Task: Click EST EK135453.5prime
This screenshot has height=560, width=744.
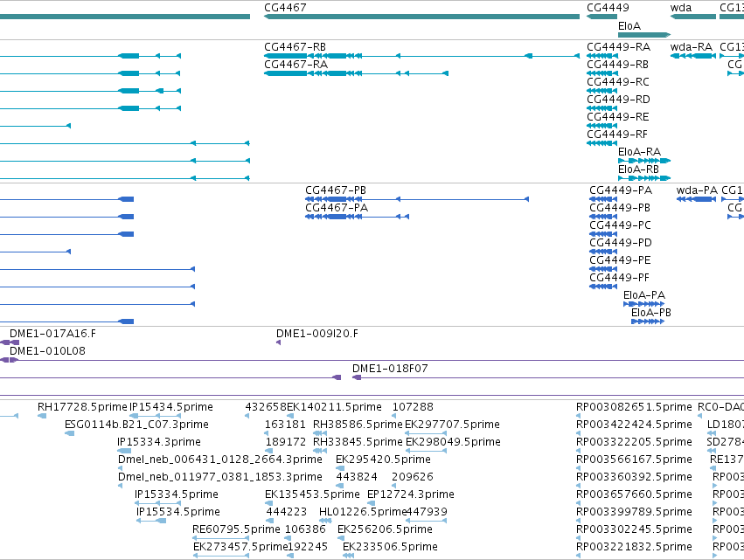Action: [x=268, y=503]
